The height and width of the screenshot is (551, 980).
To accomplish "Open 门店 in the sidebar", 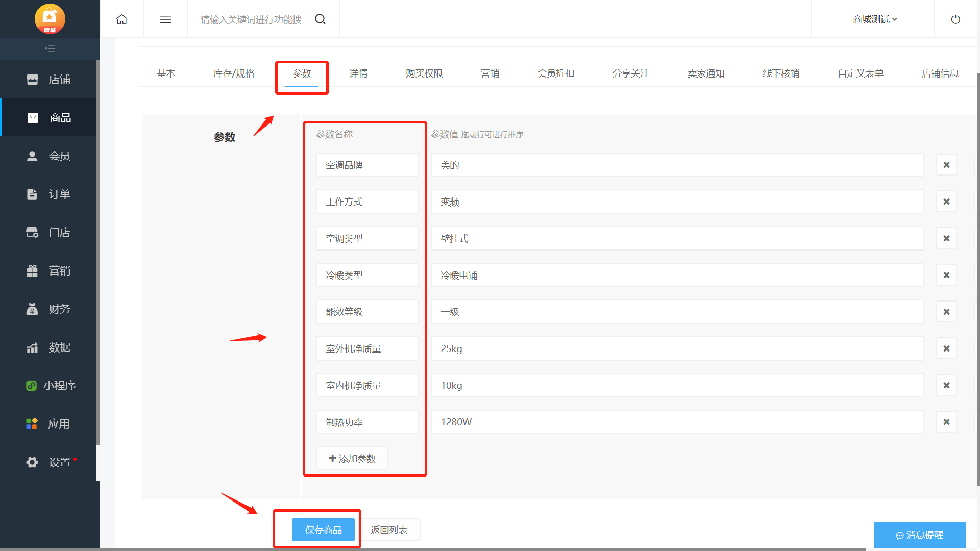I will [48, 233].
